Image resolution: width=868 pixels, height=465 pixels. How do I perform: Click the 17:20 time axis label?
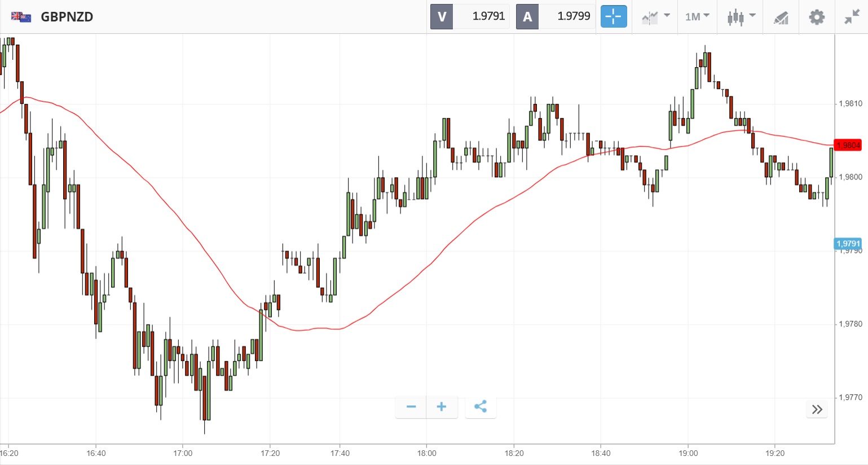270,453
